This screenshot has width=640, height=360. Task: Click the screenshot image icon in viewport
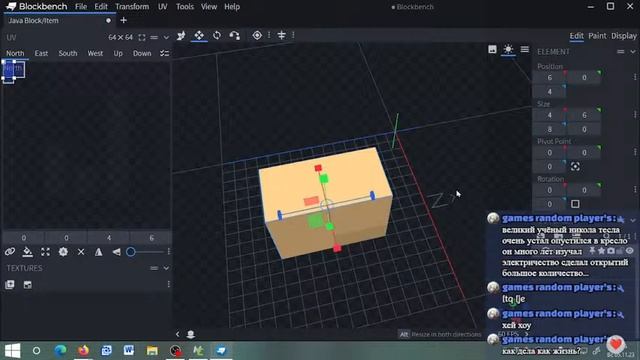(x=492, y=49)
